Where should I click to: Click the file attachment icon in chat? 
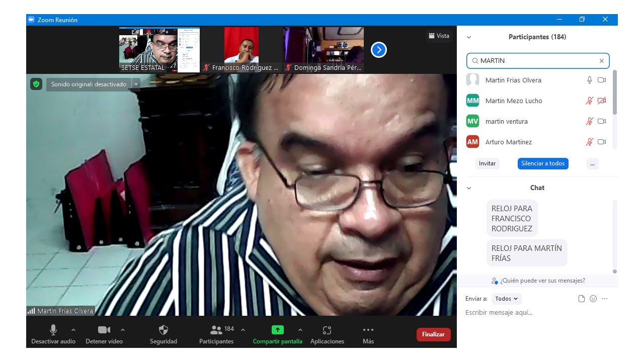point(582,299)
